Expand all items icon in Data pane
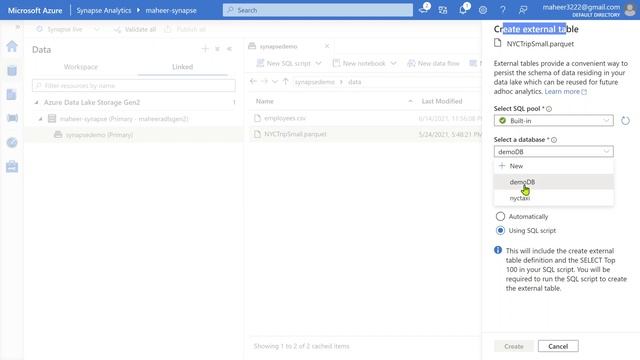The width and height of the screenshot is (640, 360). point(217,49)
